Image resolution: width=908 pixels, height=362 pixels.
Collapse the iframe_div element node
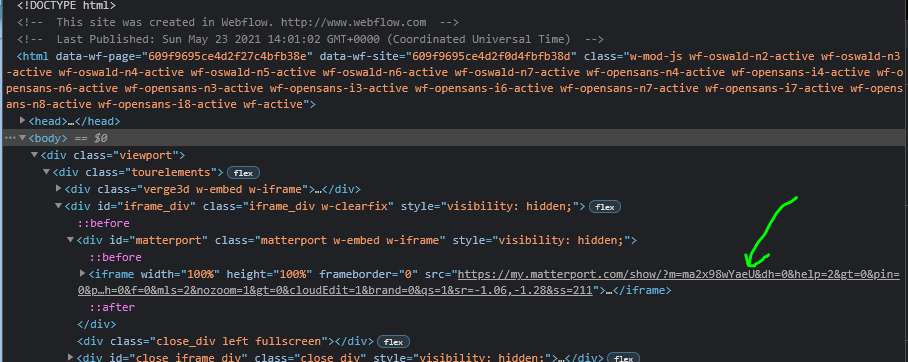pos(58,206)
